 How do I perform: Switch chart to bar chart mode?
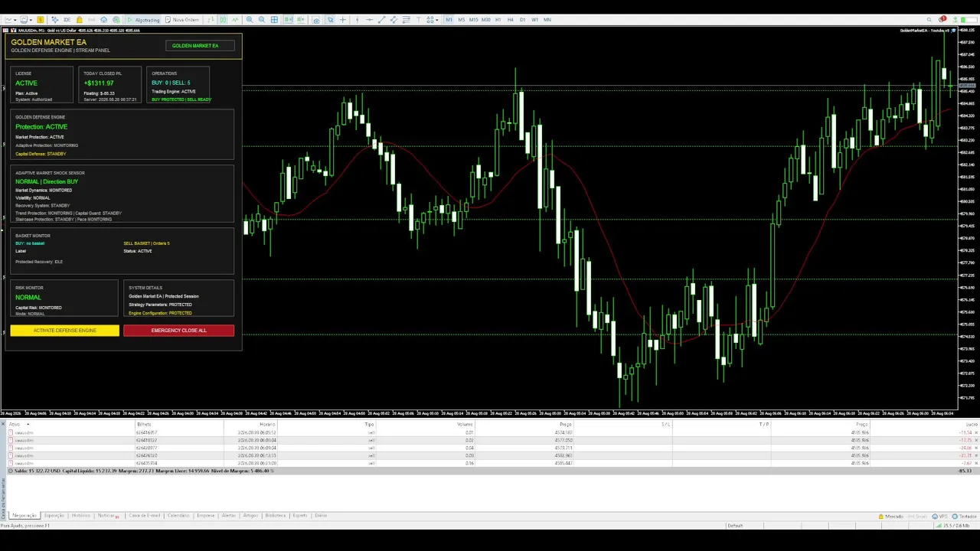pos(210,20)
